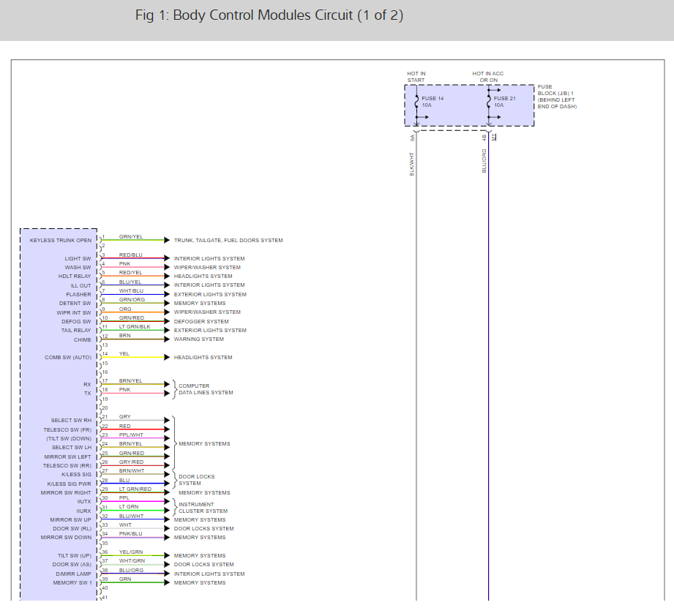Click the arrow at pin 3 RED/BLU wire

tap(167, 258)
